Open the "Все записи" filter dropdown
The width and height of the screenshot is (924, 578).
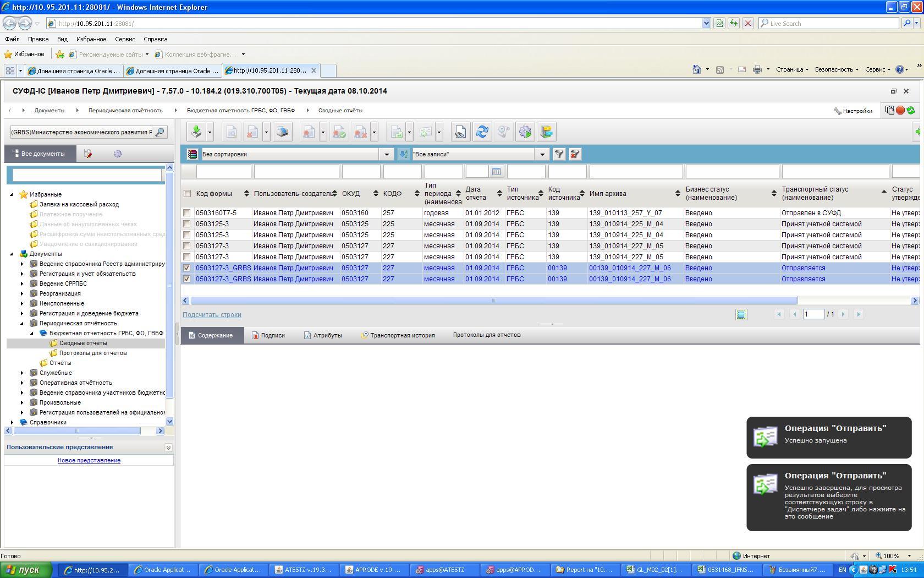click(542, 154)
